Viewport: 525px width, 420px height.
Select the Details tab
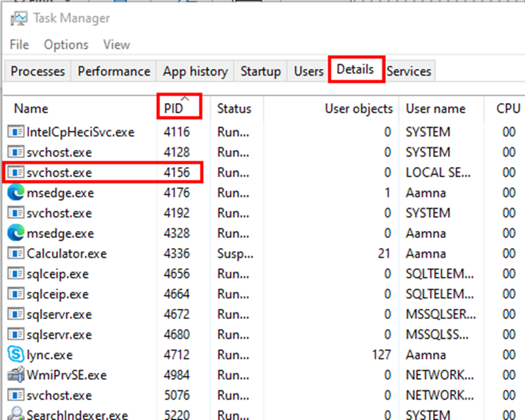[x=355, y=70]
